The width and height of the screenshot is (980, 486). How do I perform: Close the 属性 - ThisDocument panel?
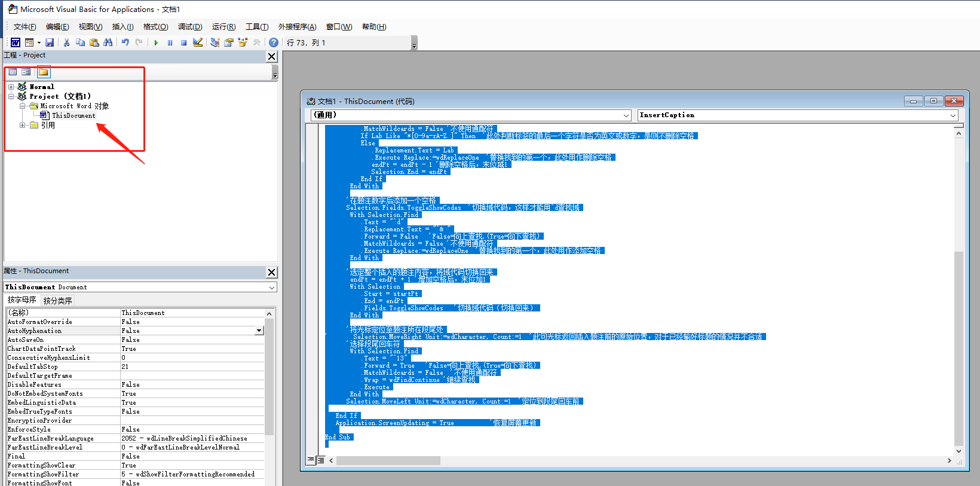(271, 272)
